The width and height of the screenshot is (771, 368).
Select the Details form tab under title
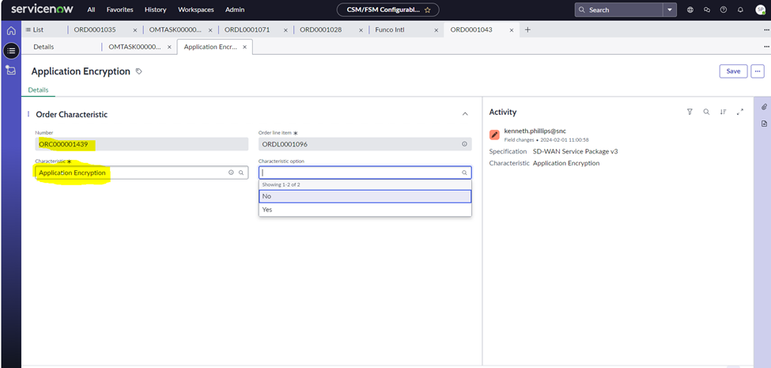click(x=38, y=90)
